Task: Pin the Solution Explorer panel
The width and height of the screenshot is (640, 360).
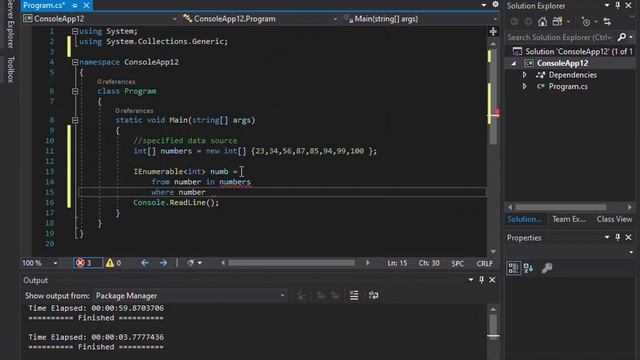Action: [x=618, y=5]
